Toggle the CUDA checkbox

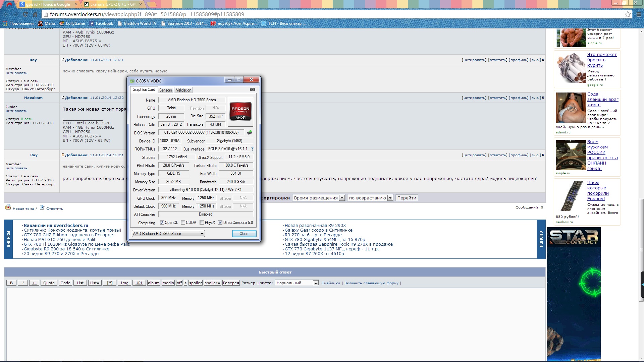point(183,223)
